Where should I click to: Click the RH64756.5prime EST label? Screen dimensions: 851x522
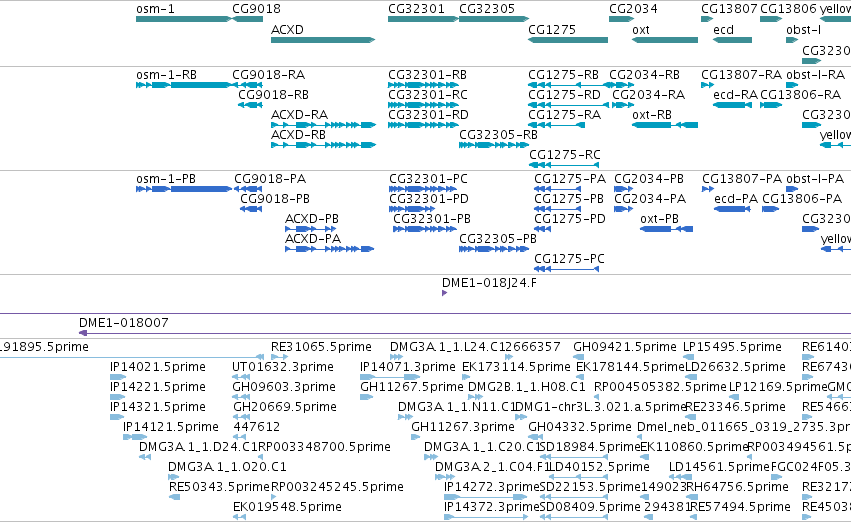click(x=737, y=487)
